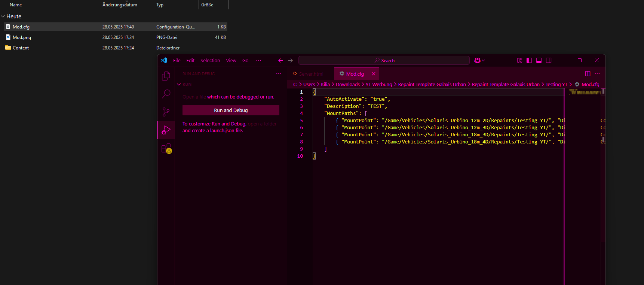This screenshot has width=644, height=285.
Task: Open the Search view in activity bar
Action: pos(166,94)
